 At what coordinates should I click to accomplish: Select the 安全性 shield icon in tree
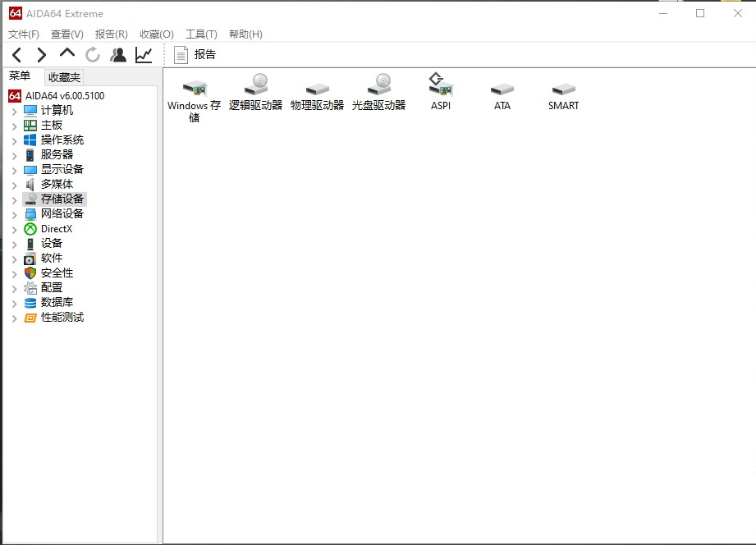click(30, 273)
